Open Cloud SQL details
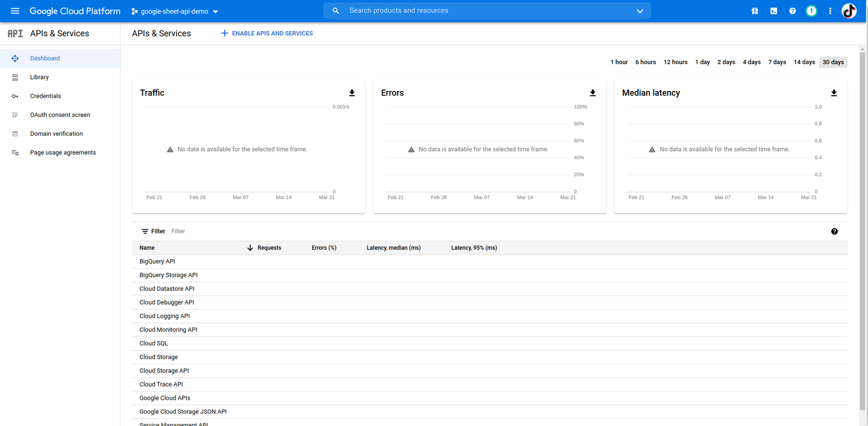The image size is (868, 426). point(154,343)
